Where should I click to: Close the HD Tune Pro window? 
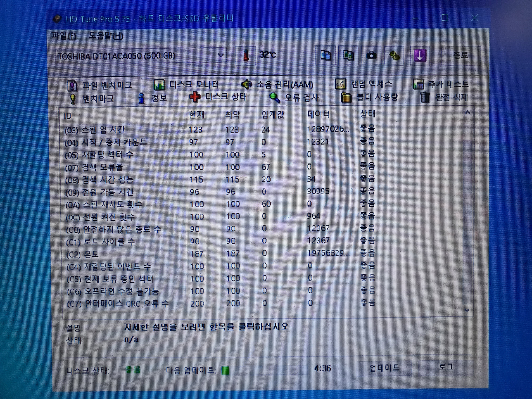474,18
